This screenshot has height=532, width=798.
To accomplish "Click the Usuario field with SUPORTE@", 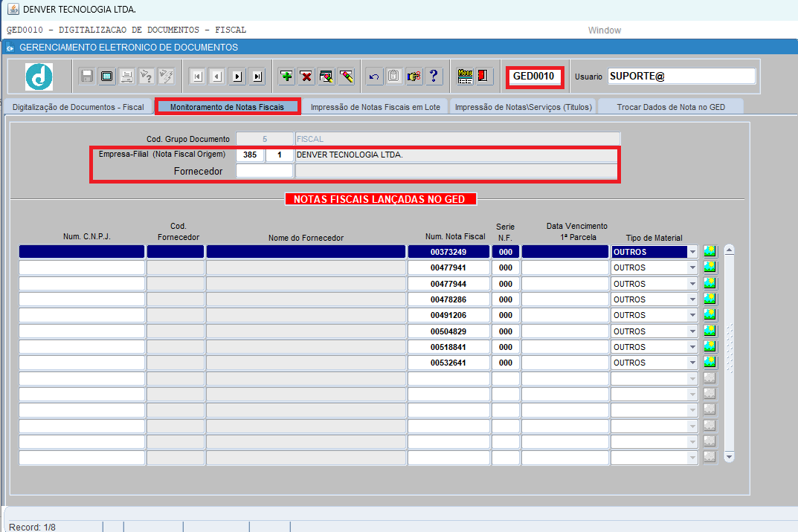I will pyautogui.click(x=681, y=77).
